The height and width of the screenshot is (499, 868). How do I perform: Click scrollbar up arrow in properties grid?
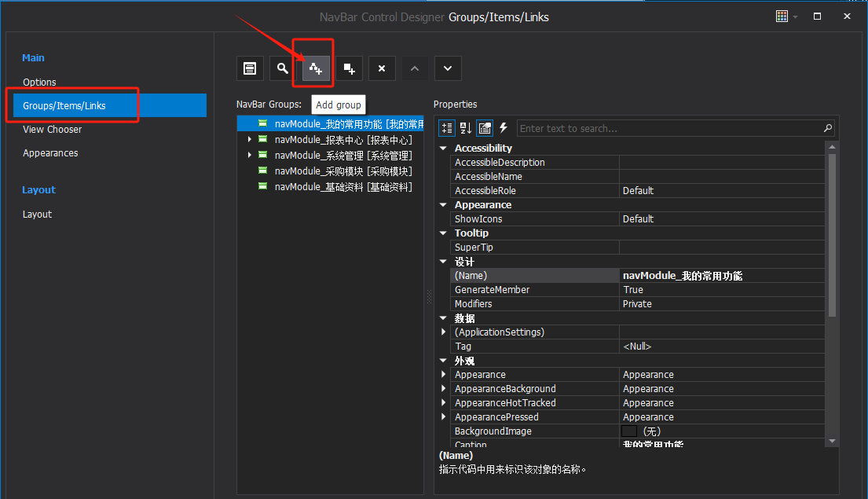click(832, 147)
